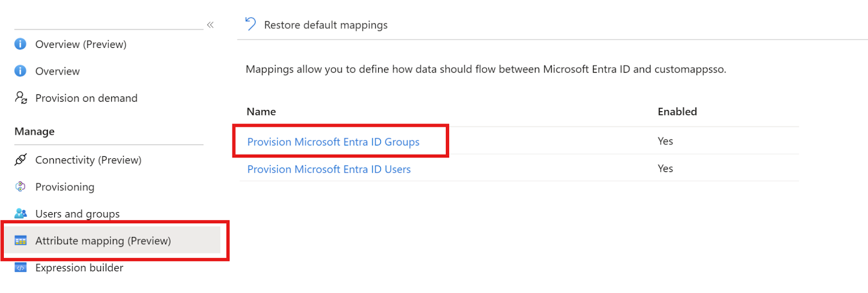The width and height of the screenshot is (868, 293).
Task: Click the Provision on demand person icon
Action: pyautogui.click(x=21, y=98)
